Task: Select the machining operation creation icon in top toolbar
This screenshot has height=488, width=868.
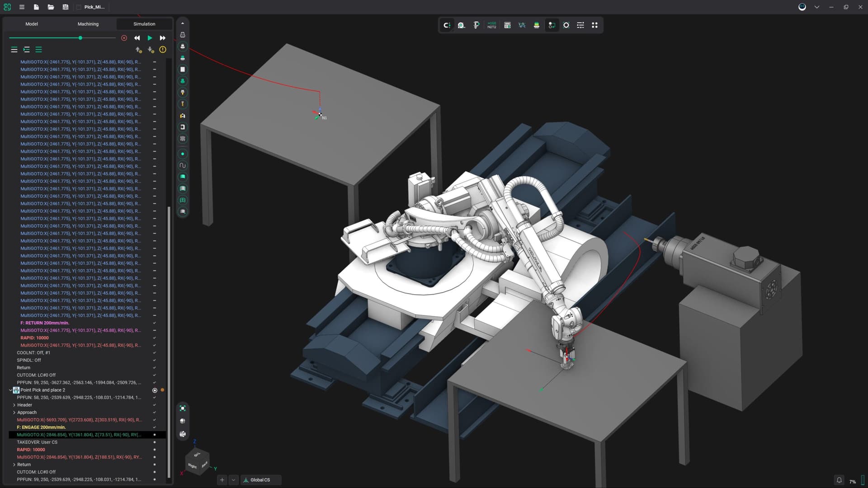Action: [447, 25]
